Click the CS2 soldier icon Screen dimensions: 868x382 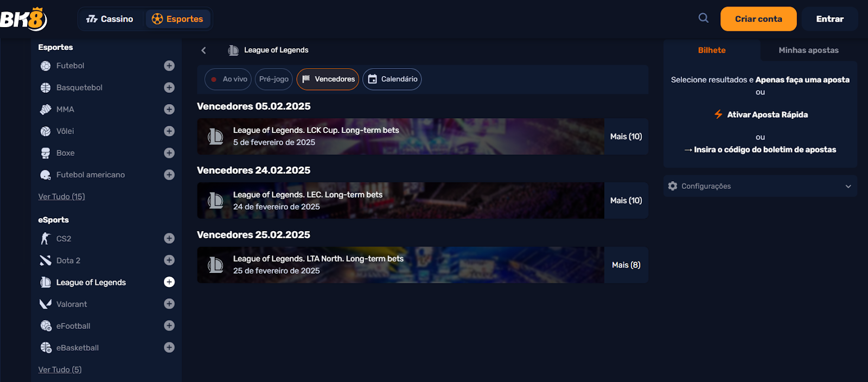(x=46, y=238)
